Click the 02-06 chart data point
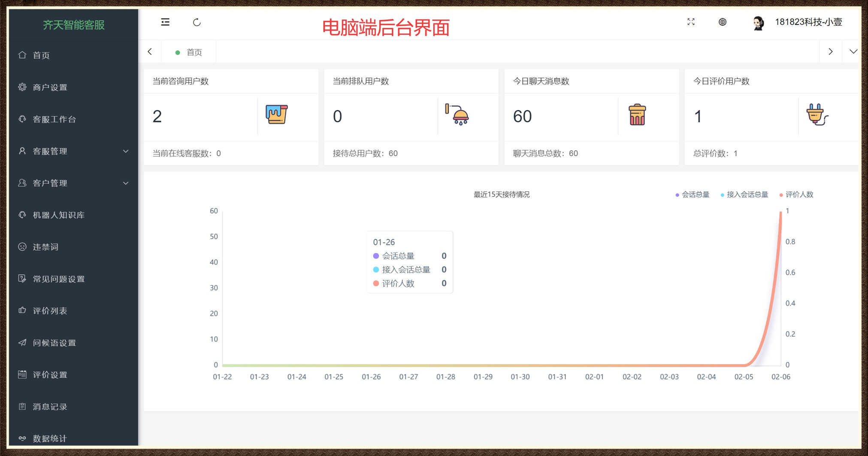The width and height of the screenshot is (868, 456). pyautogui.click(x=781, y=212)
